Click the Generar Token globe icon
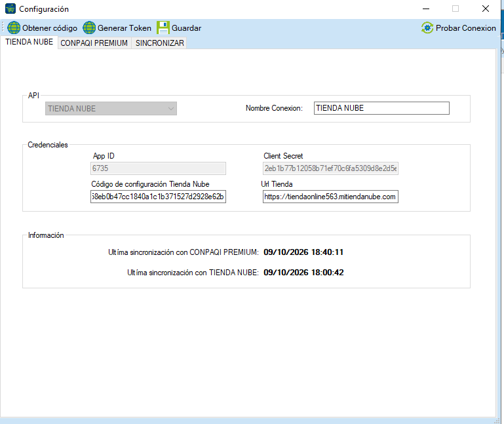This screenshot has width=504, height=424. [89, 28]
